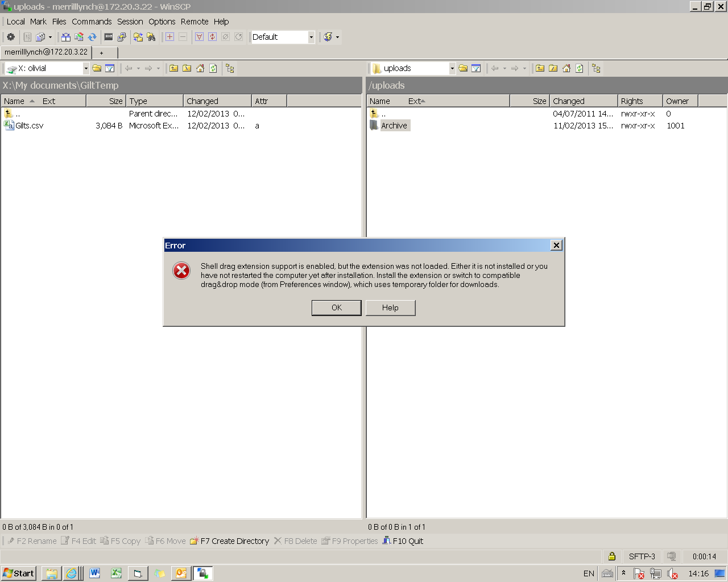Image resolution: width=728 pixels, height=582 pixels.
Task: Click the Synchronize icon in main toolbar
Action: point(92,37)
